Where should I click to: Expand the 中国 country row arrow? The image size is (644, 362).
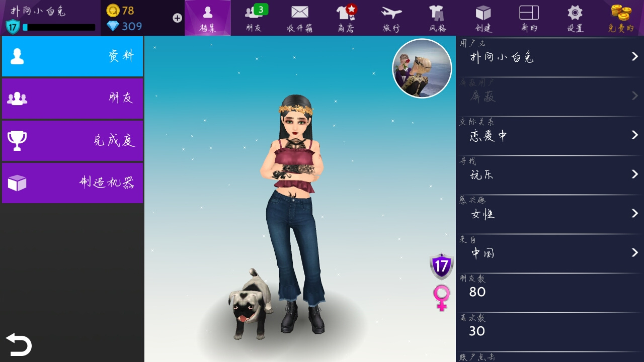(635, 252)
